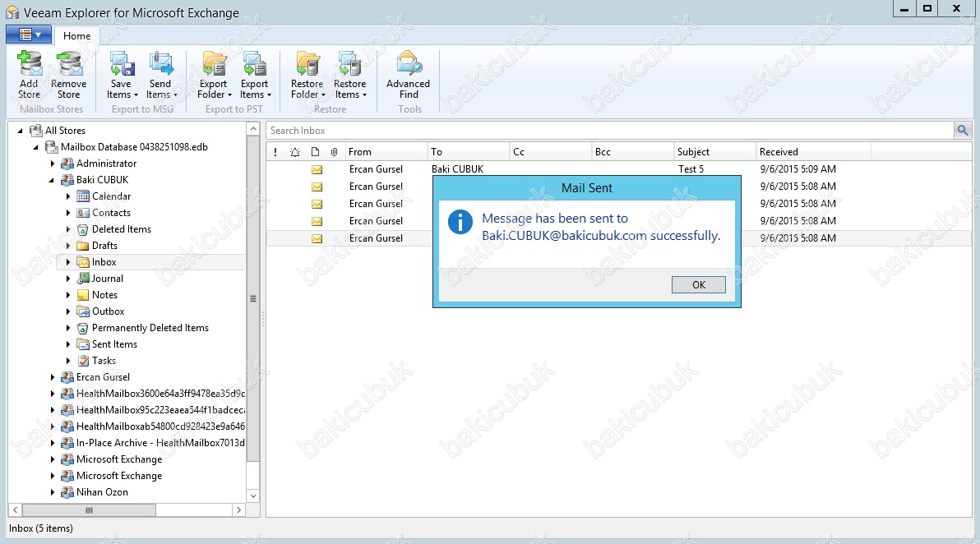Click the info icon in Mail Sent dialog

[x=460, y=222]
